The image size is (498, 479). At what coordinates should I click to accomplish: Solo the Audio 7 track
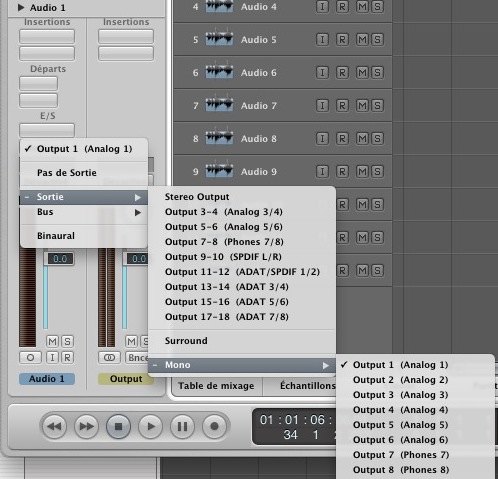(377, 105)
